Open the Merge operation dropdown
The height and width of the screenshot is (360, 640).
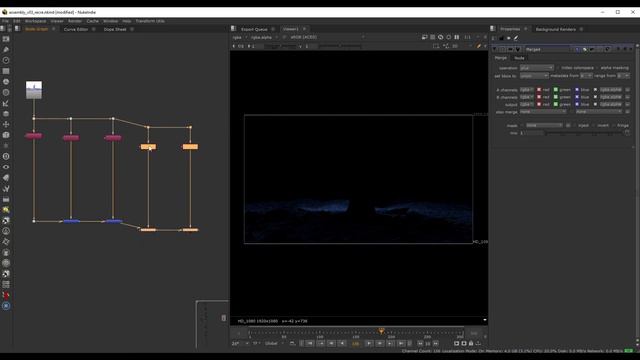coord(536,68)
